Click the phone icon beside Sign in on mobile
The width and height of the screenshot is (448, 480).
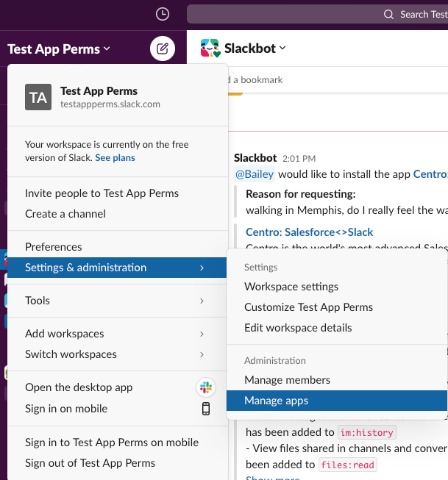click(x=206, y=409)
